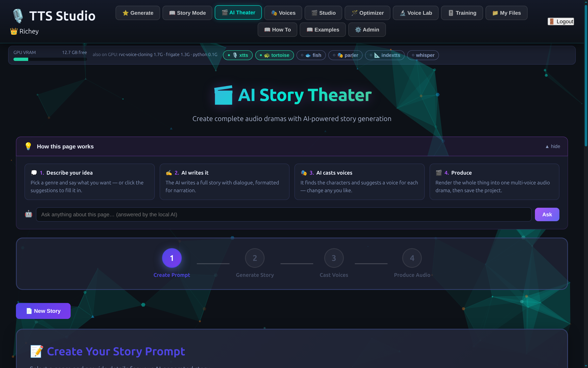Click the 'Create complete audio dramas' subtitle text
This screenshot has width=588, height=368.
pyautogui.click(x=292, y=119)
